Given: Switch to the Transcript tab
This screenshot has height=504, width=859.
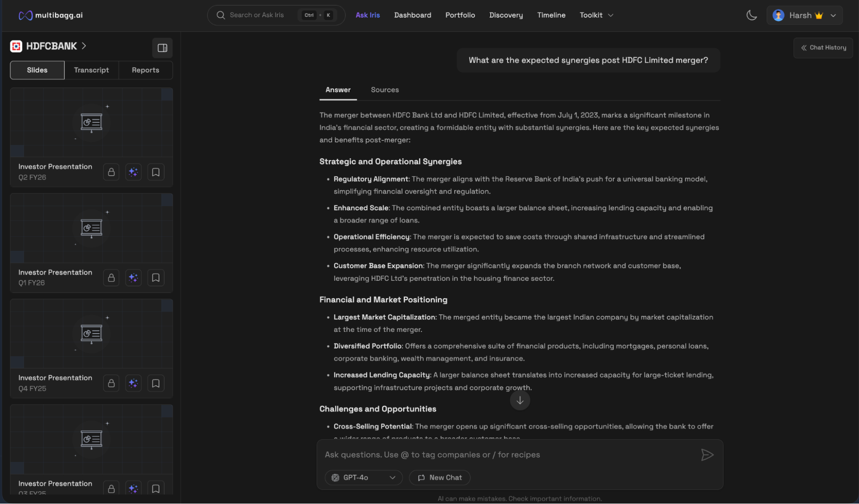Looking at the screenshot, I should (x=91, y=70).
